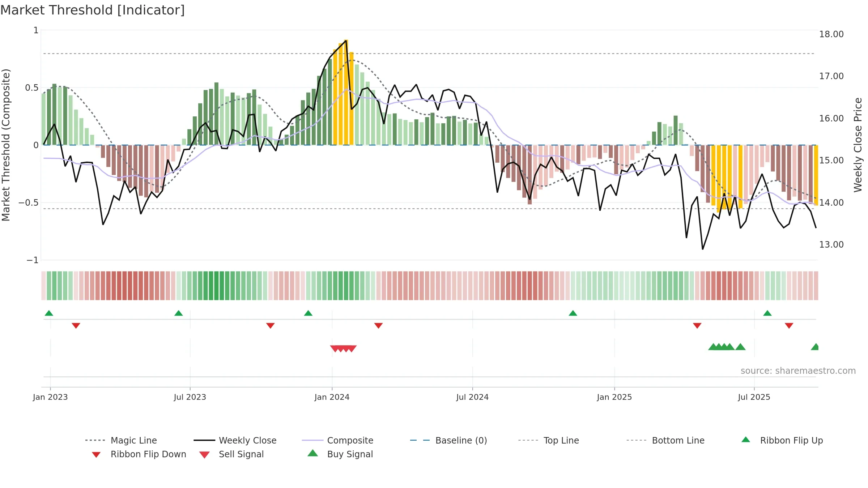Toggle the Top Line legend entry
The height and width of the screenshot is (488, 868).
[x=548, y=440]
